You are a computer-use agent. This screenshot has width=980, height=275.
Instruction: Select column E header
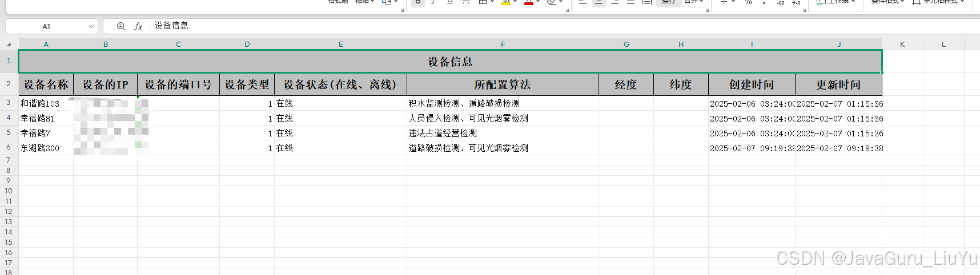(x=340, y=44)
